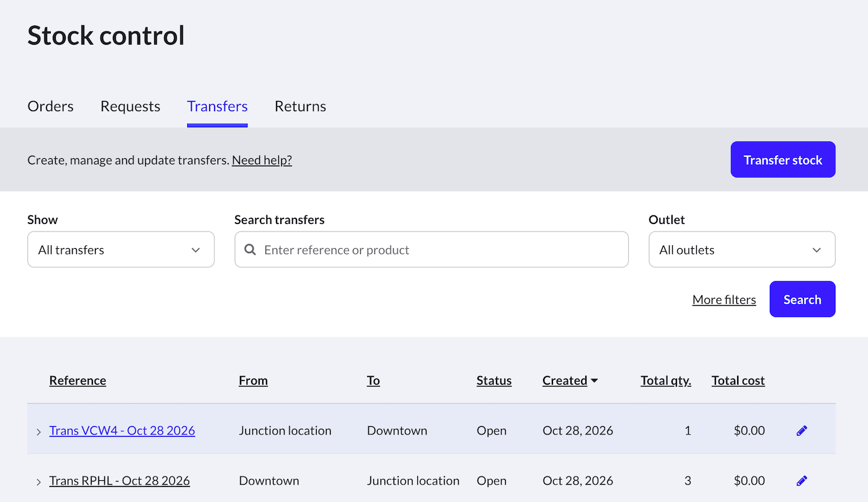Screen dimensions: 868x502
Task: Focus the Search transfers input field
Action: [x=432, y=249]
